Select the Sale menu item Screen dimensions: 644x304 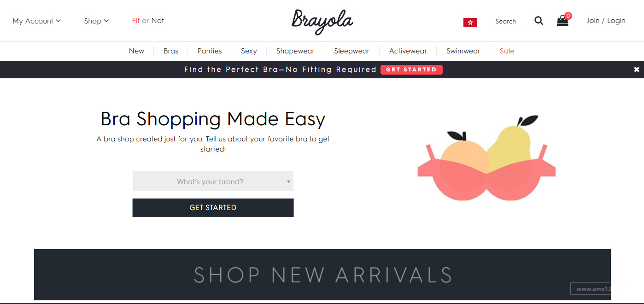[507, 51]
